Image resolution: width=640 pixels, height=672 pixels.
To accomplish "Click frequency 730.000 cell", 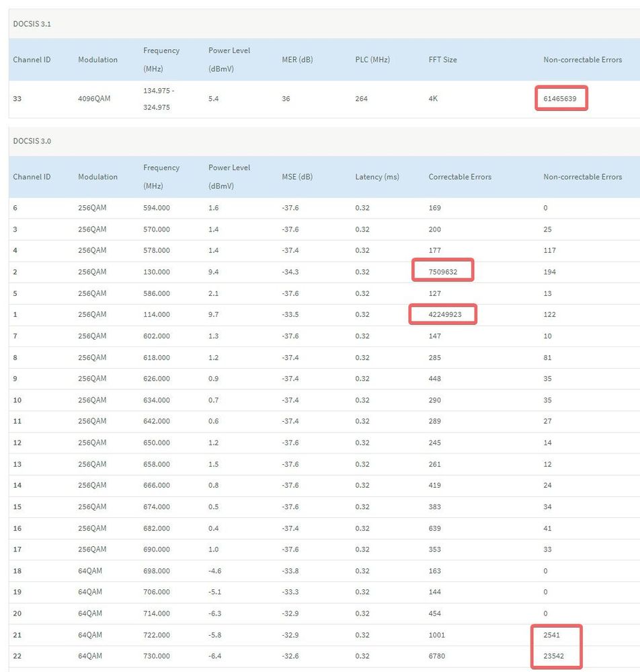I will pyautogui.click(x=157, y=656).
